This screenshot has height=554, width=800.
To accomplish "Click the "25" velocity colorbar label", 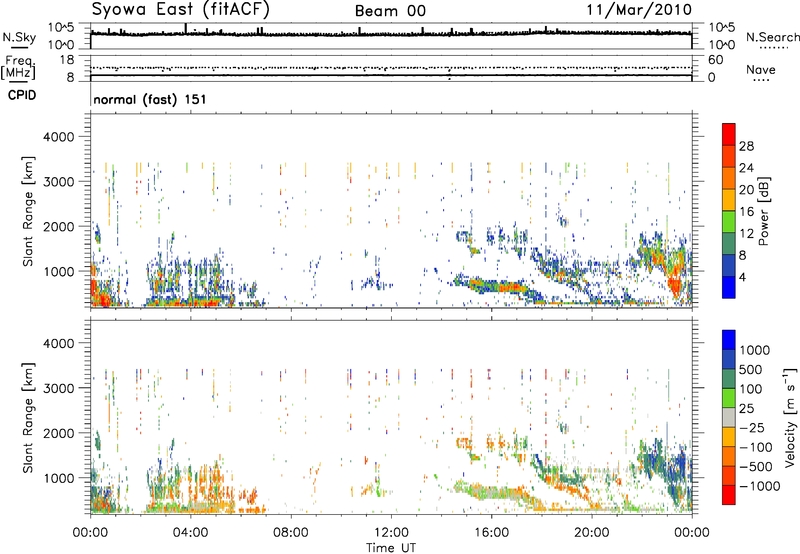I will click(x=746, y=408).
